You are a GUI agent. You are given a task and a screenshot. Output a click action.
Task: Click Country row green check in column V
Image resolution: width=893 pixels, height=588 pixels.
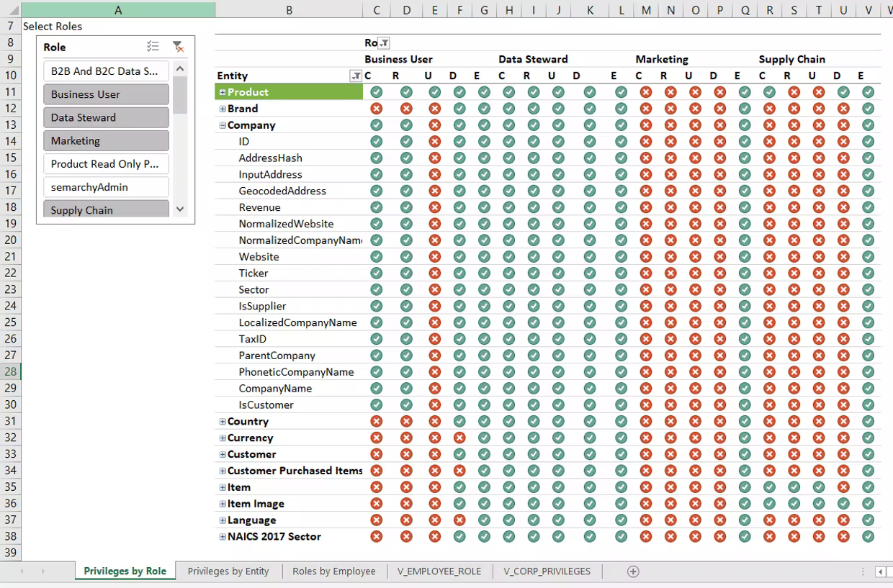pos(868,422)
